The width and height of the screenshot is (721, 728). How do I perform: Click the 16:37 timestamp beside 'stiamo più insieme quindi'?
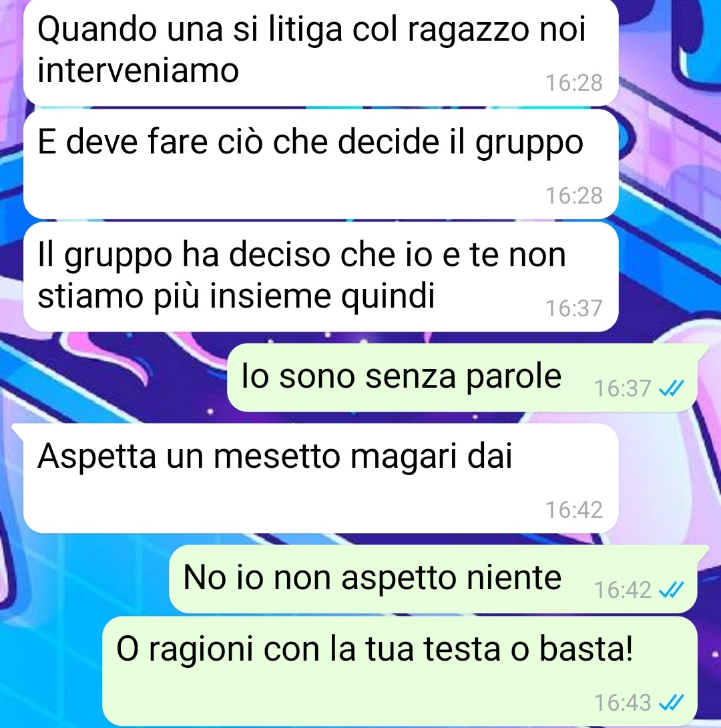click(573, 308)
